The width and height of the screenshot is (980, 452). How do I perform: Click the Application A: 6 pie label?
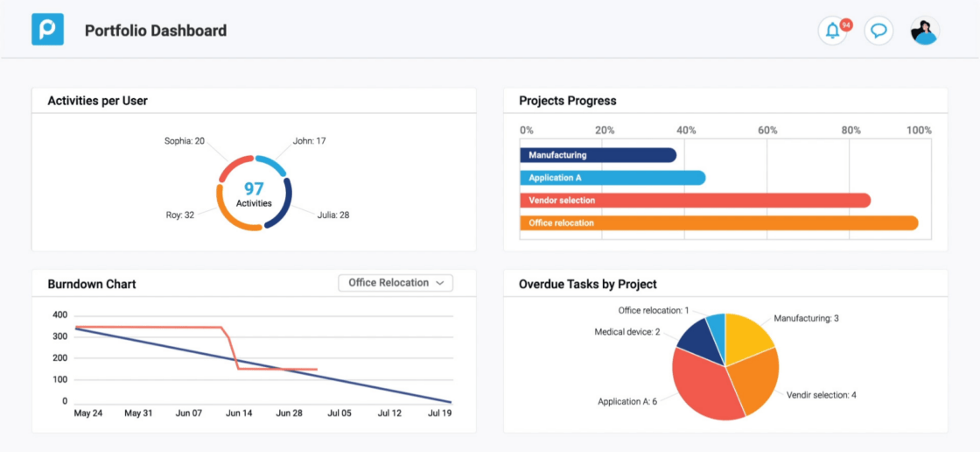point(627,401)
